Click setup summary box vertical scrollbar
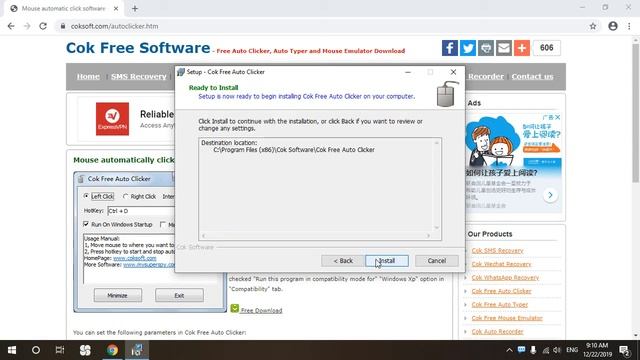Viewport: 640px width, 360px height. (437, 185)
